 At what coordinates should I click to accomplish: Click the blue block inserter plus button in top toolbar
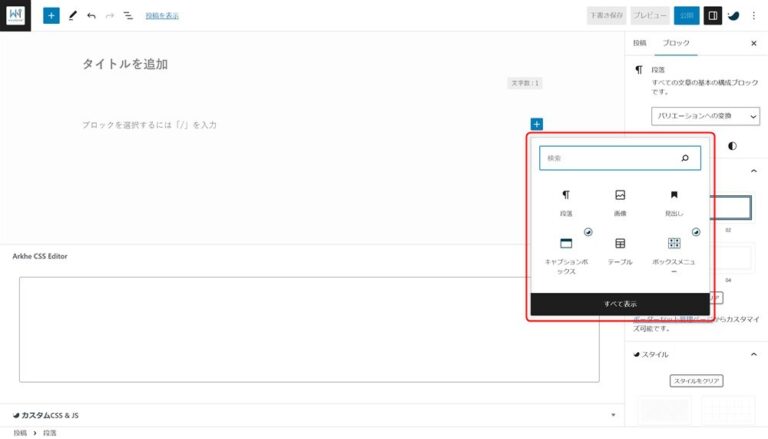[x=51, y=16]
